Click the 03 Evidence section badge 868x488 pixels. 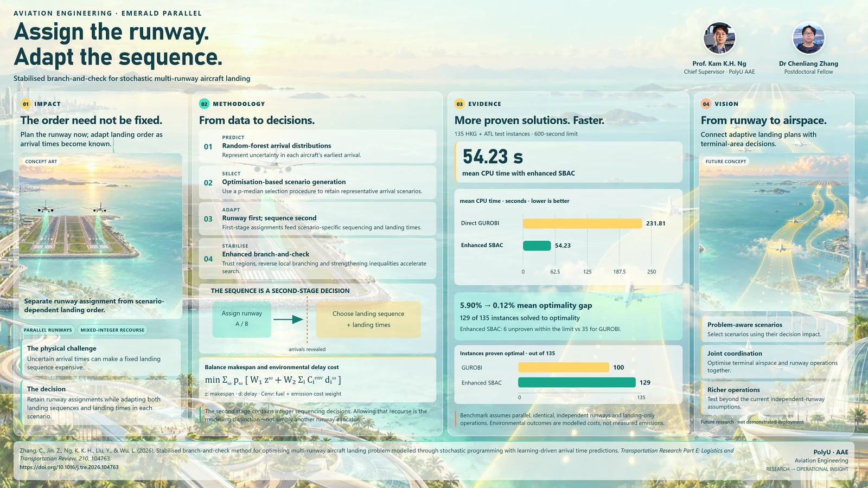coord(459,104)
